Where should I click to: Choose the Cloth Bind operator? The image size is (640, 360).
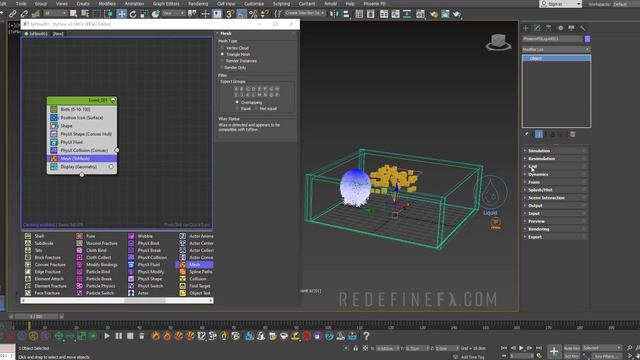pos(92,250)
